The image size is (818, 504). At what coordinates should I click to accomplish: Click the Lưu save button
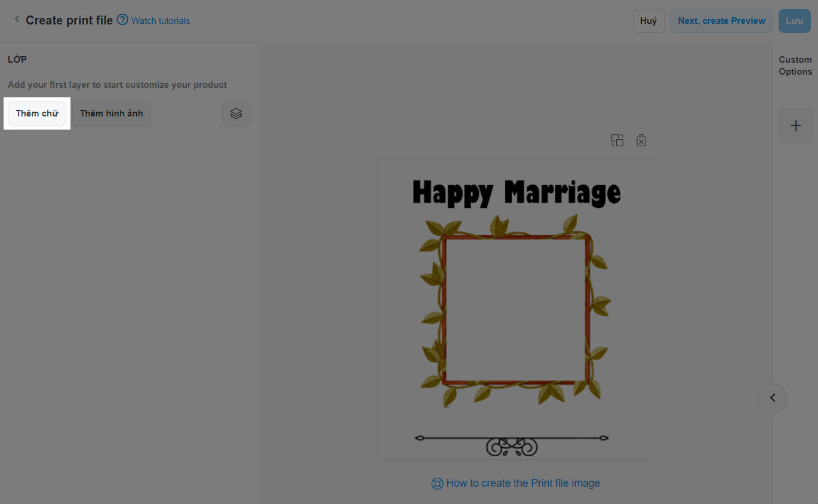794,21
